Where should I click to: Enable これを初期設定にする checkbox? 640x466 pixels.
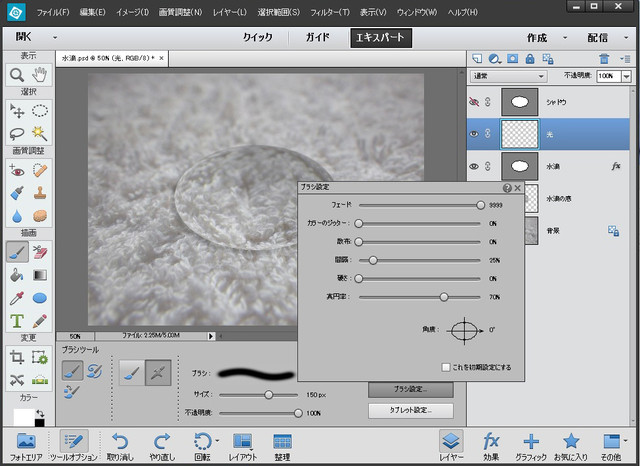pyautogui.click(x=446, y=367)
